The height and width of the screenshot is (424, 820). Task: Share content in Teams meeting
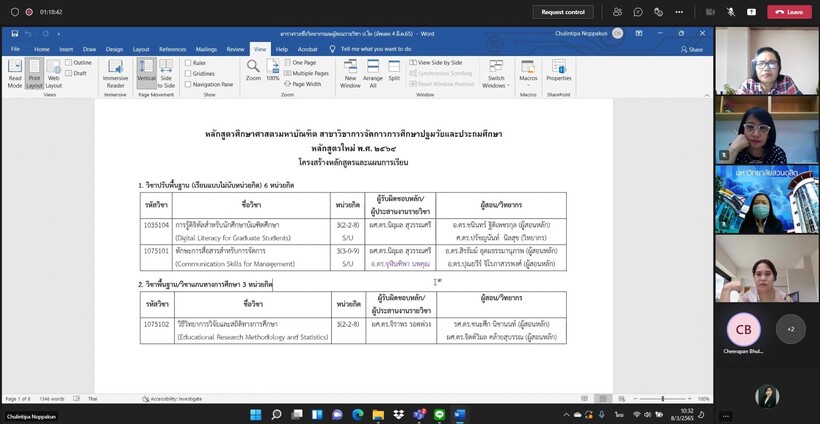point(751,12)
